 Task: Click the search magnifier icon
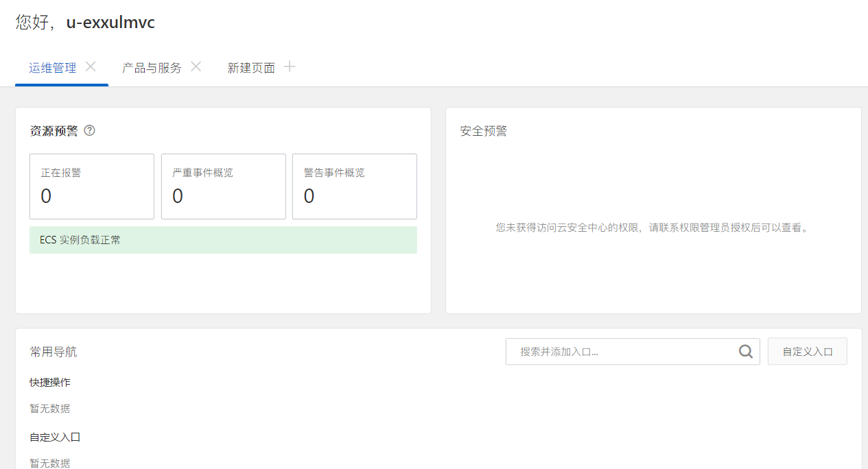(x=746, y=351)
